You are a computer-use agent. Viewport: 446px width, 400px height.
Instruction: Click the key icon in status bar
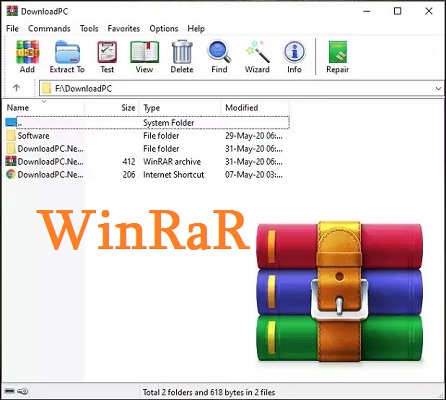[x=23, y=391]
